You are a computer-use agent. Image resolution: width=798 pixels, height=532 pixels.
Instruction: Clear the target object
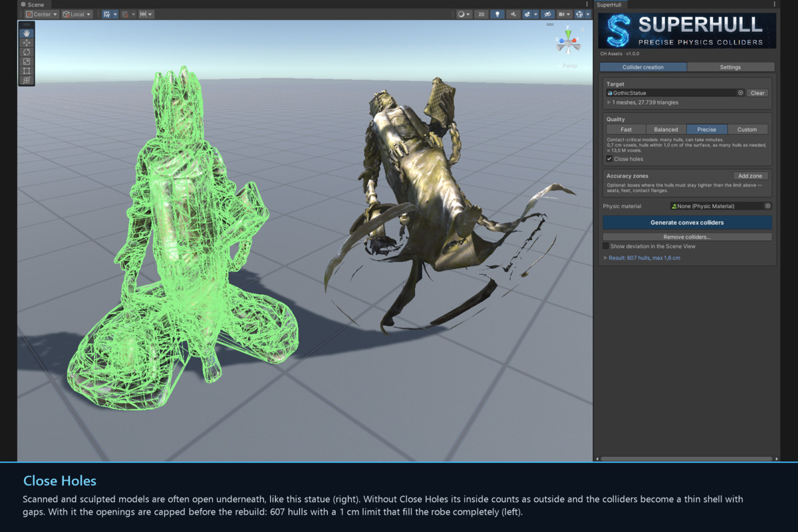click(x=757, y=93)
